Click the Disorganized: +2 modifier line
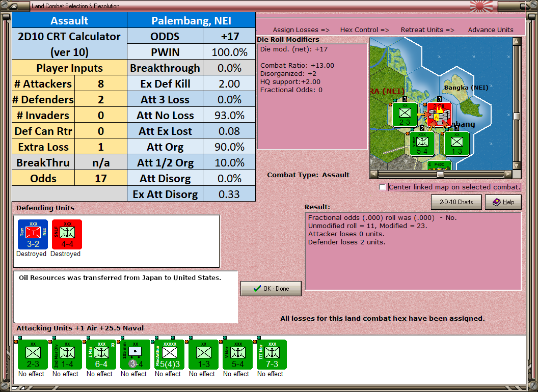This screenshot has width=538, height=392. point(288,74)
